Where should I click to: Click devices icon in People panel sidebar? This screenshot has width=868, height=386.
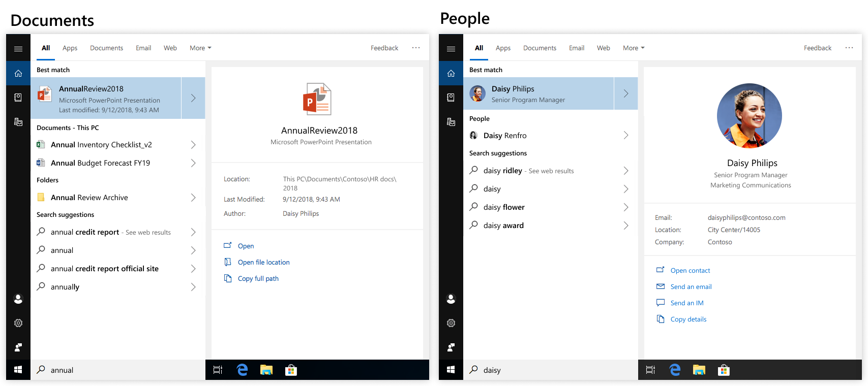(451, 122)
